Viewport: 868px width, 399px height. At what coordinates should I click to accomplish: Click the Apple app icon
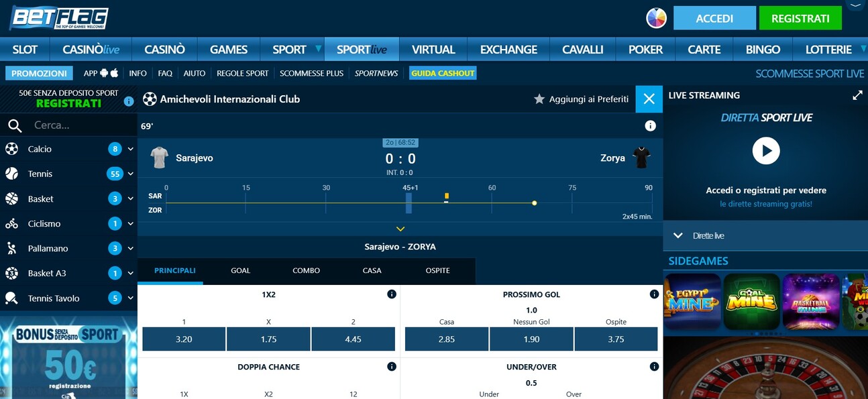click(114, 73)
